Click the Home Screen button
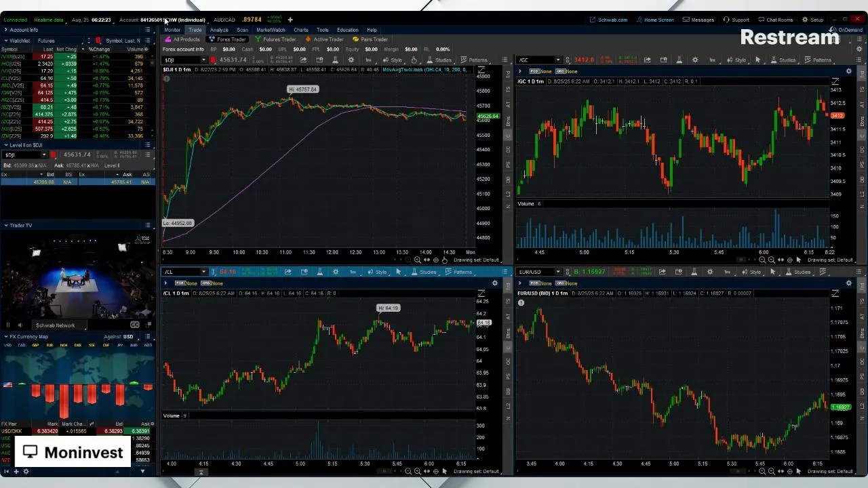The width and height of the screenshot is (868, 488). (x=654, y=20)
